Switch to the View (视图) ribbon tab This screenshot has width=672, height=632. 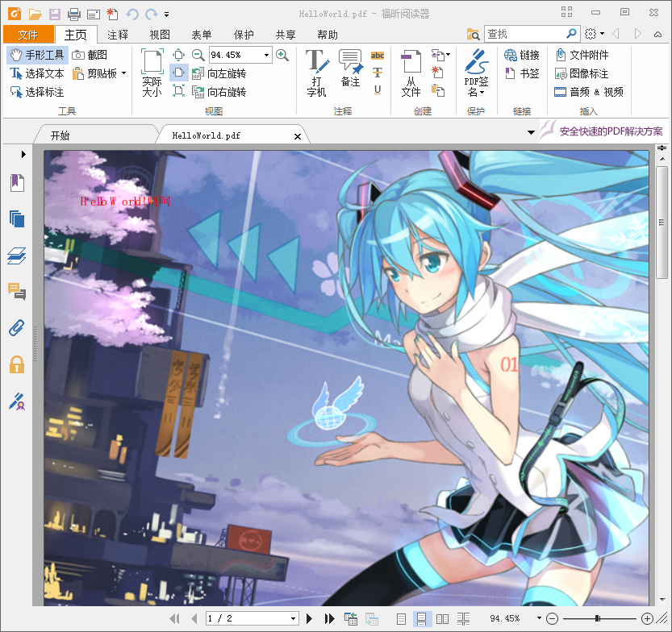pyautogui.click(x=160, y=35)
